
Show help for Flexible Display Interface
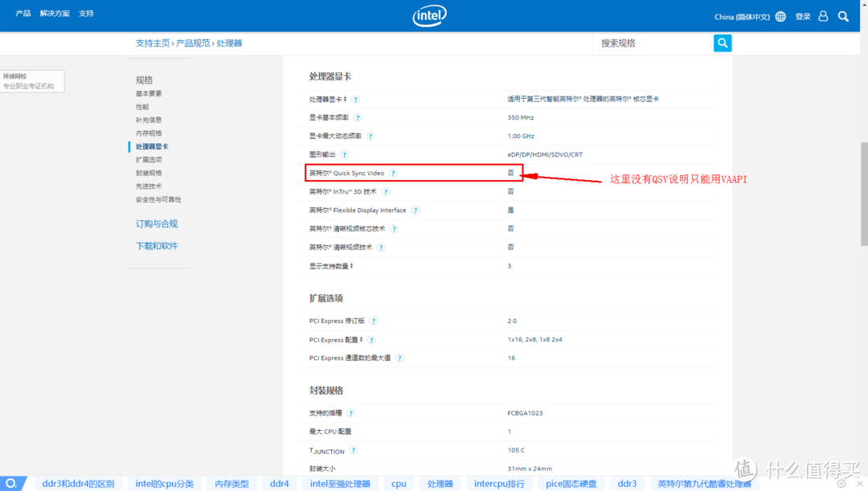point(416,211)
